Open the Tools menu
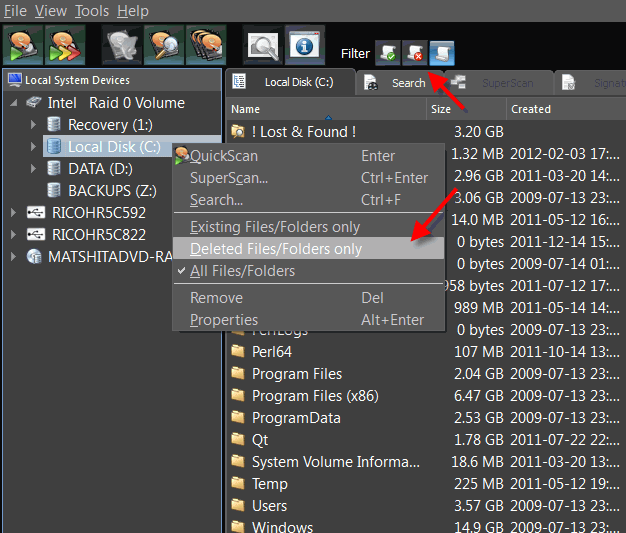 (x=92, y=11)
